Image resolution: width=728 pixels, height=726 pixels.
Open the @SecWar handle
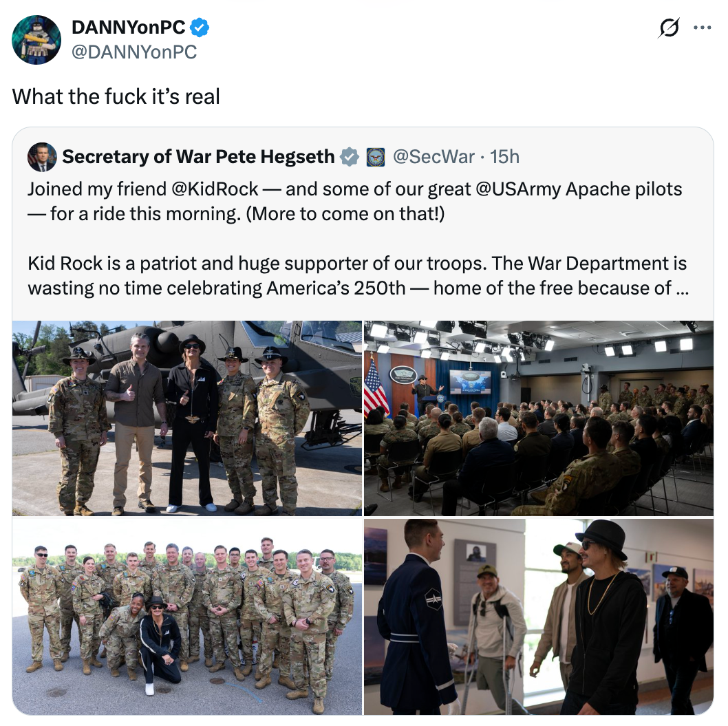[433, 157]
